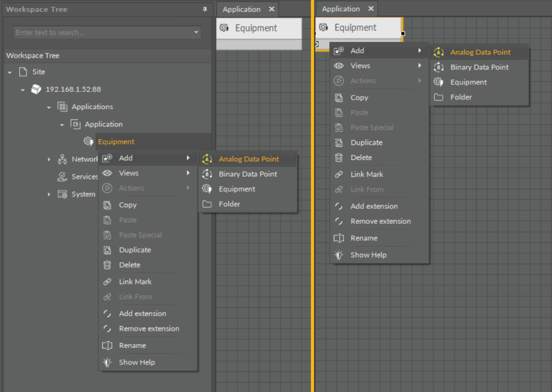Collapse the Site tree node
Viewport: 552px width, 392px height.
click(x=10, y=72)
